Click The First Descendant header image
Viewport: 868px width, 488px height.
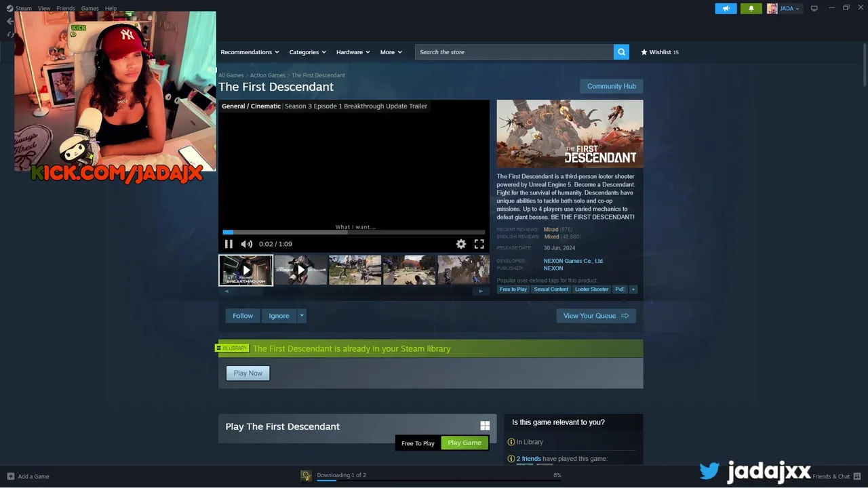[570, 134]
